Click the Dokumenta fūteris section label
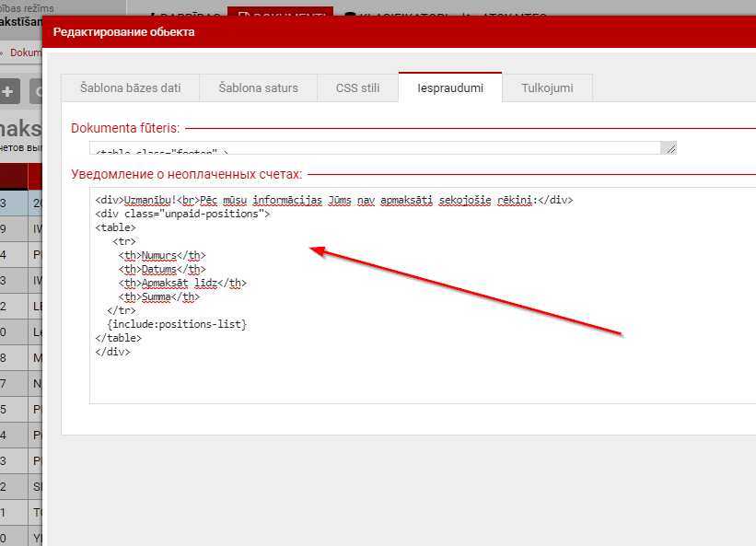The image size is (756, 546). 125,128
